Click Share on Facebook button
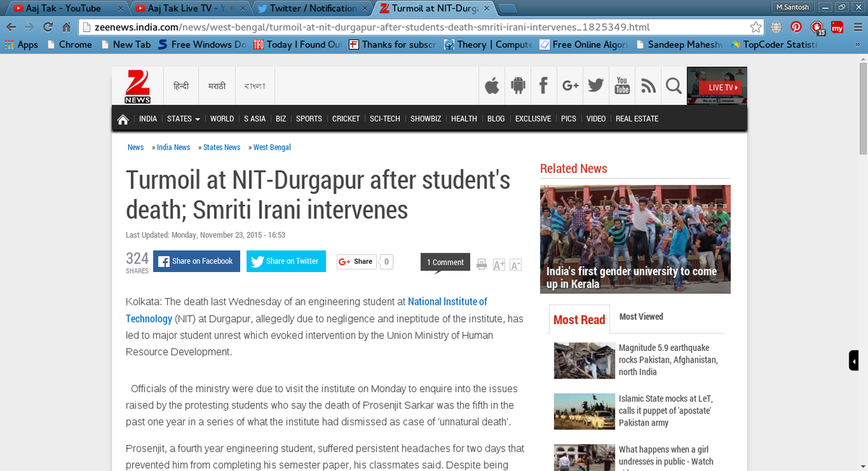Image resolution: width=868 pixels, height=471 pixels. (196, 261)
